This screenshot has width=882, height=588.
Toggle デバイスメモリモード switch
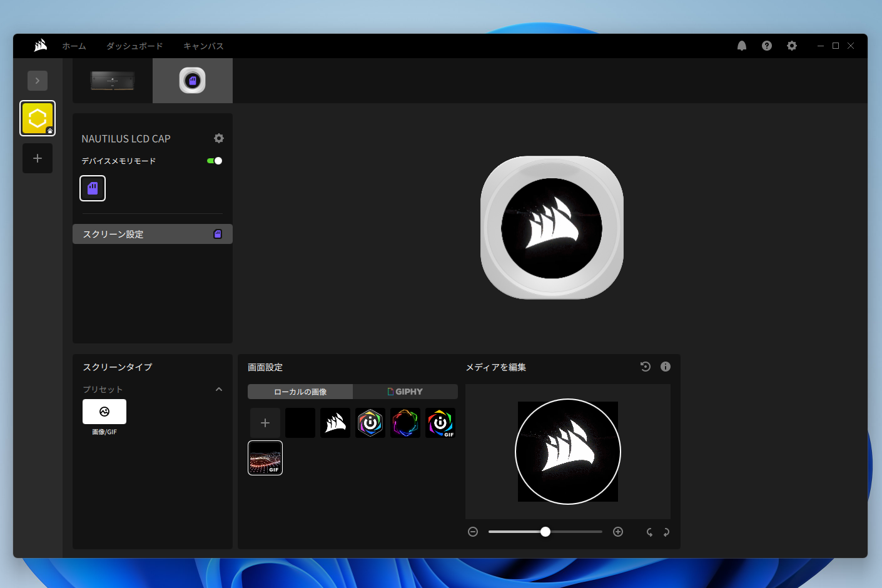click(215, 161)
